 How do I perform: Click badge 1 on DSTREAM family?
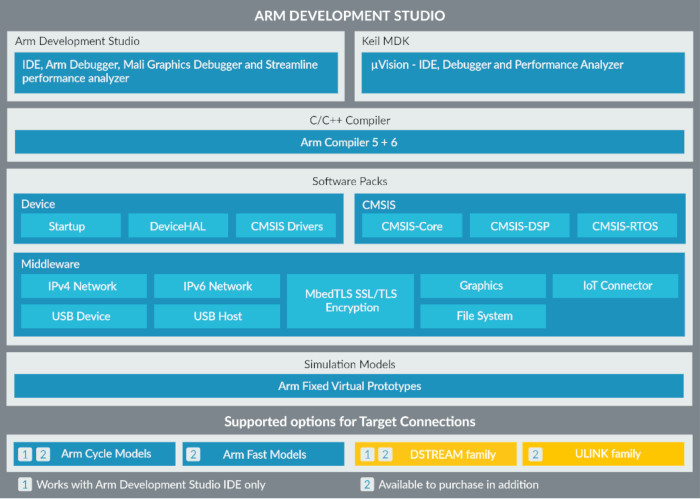coord(367,454)
